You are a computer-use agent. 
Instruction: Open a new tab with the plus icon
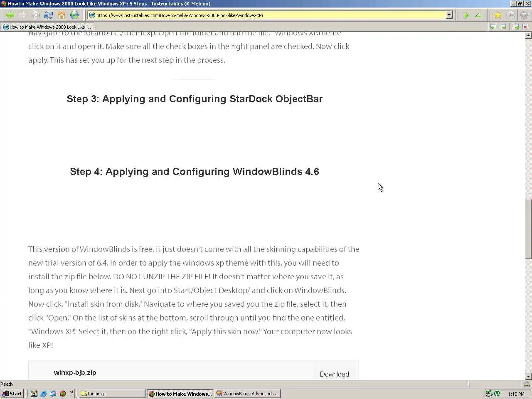click(516, 27)
